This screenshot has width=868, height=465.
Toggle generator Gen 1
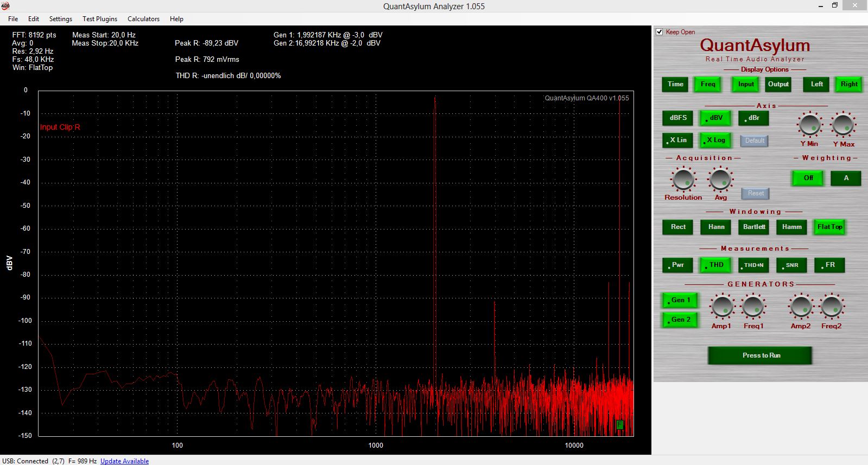680,300
